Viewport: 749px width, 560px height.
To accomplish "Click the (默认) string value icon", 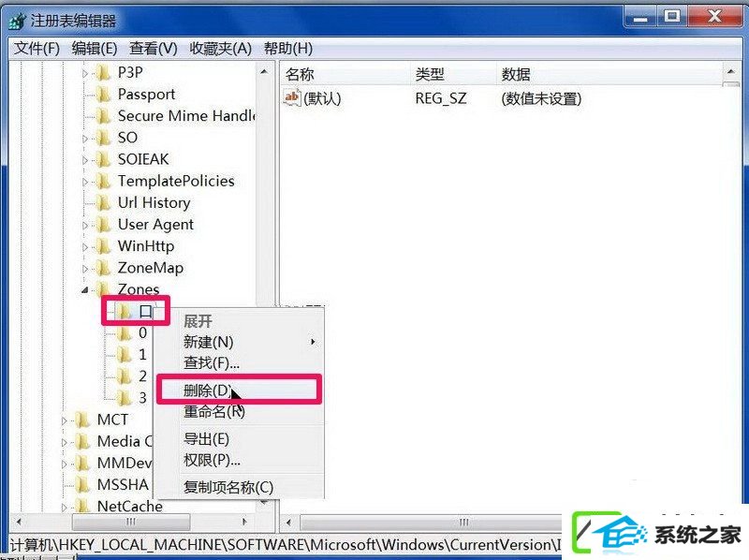I will click(292, 98).
